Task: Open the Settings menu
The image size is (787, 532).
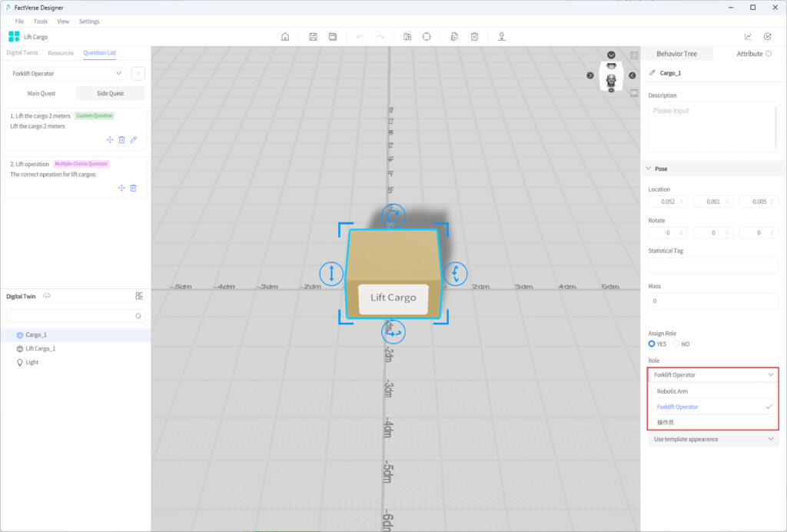Action: coord(89,21)
